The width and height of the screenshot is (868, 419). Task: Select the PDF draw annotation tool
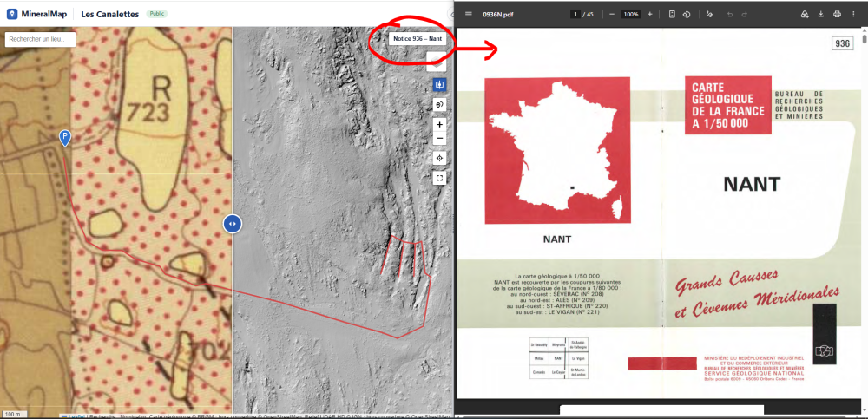click(x=710, y=15)
